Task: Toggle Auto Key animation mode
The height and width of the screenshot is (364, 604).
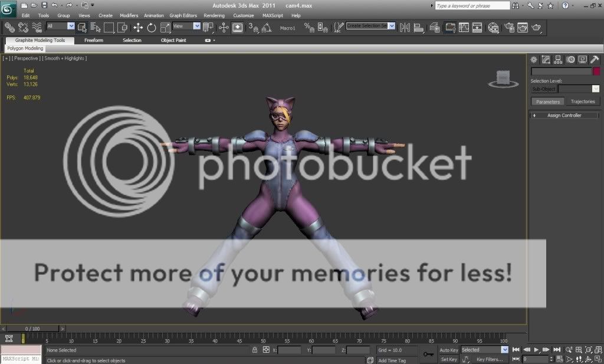Action: (448, 350)
